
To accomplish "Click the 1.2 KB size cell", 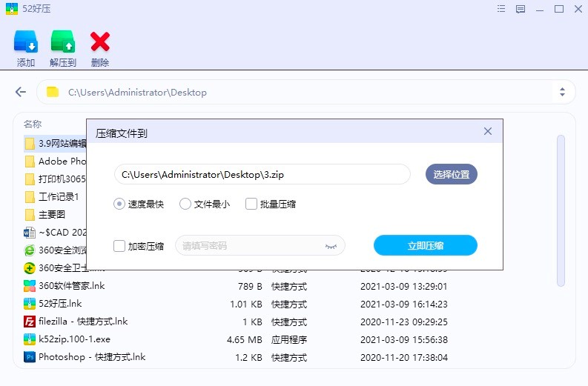I will coord(248,358).
